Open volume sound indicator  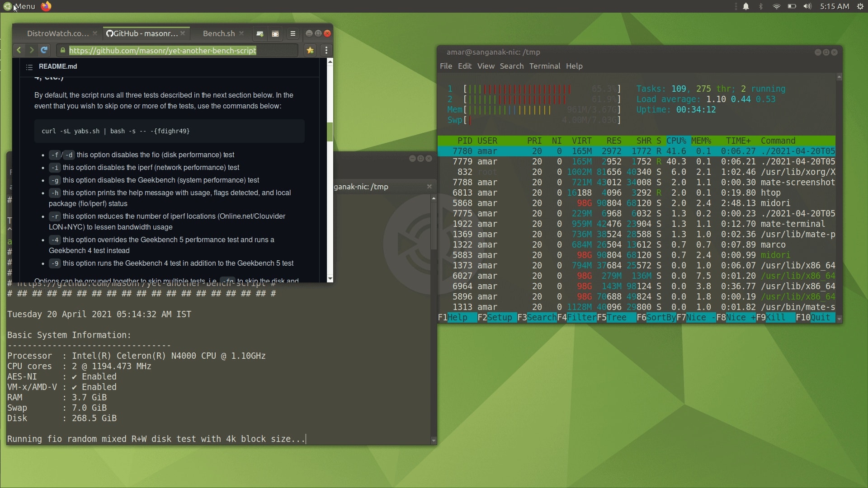807,6
